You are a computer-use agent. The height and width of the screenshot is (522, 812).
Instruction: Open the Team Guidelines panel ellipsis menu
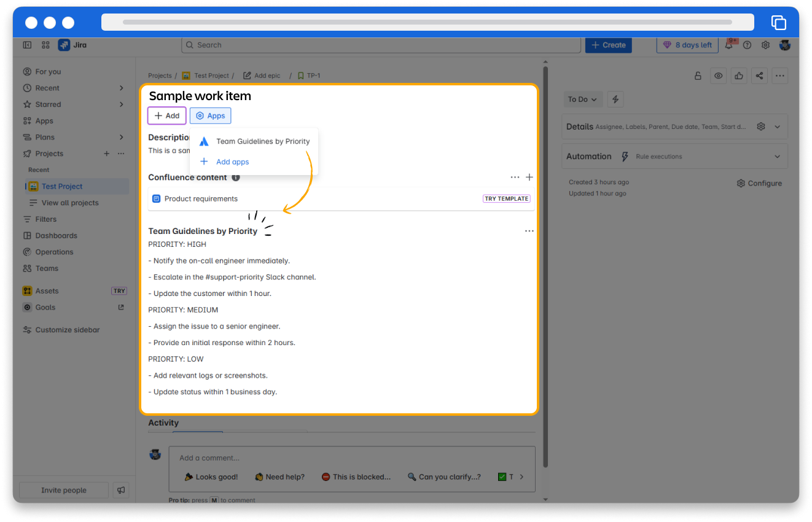[529, 231]
